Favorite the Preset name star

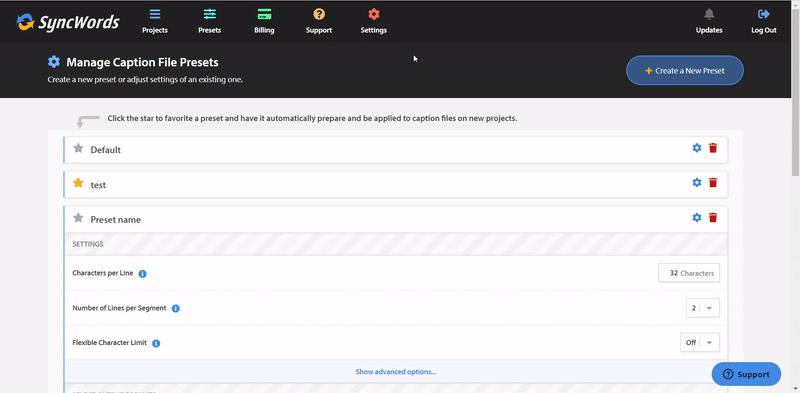[78, 218]
